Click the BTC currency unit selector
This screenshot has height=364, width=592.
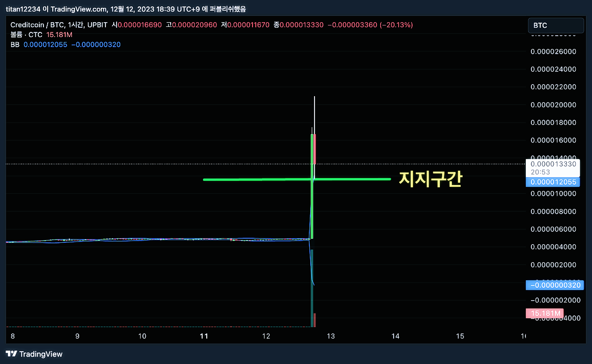(x=555, y=25)
